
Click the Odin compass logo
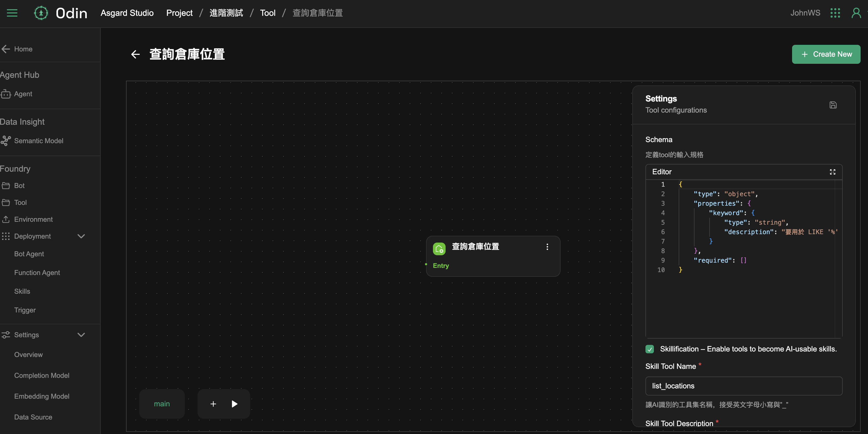pyautogui.click(x=41, y=13)
